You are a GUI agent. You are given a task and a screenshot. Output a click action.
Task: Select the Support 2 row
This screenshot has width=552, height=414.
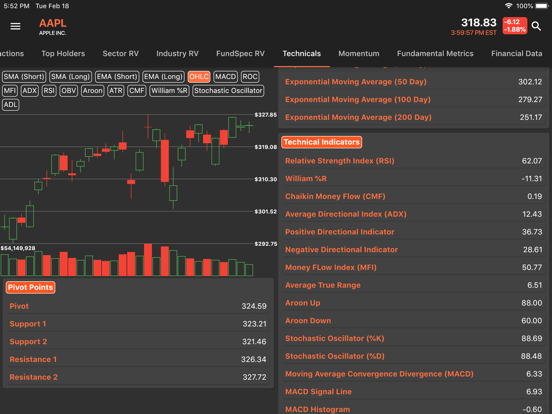tap(138, 341)
